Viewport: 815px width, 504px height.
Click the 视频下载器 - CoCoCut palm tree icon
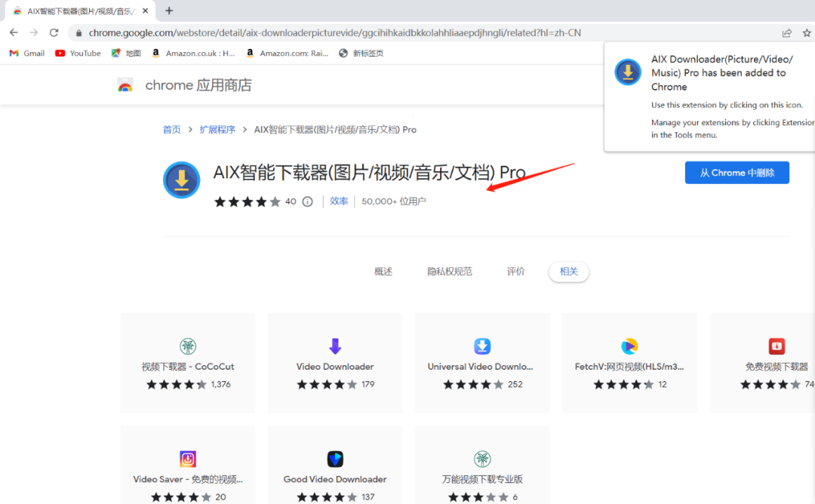pos(187,346)
